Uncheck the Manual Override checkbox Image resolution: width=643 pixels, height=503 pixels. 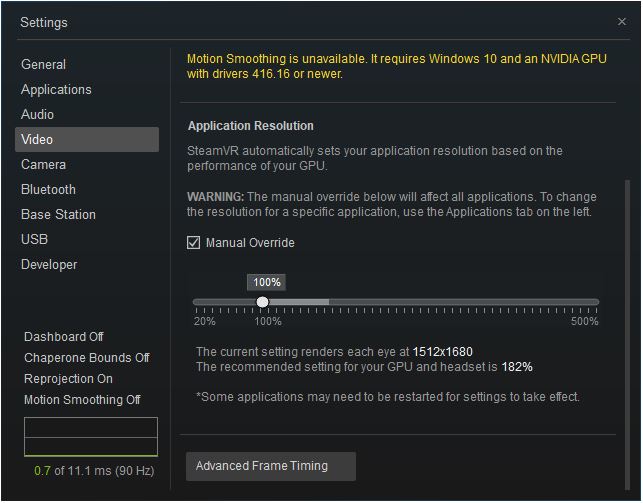pos(194,243)
